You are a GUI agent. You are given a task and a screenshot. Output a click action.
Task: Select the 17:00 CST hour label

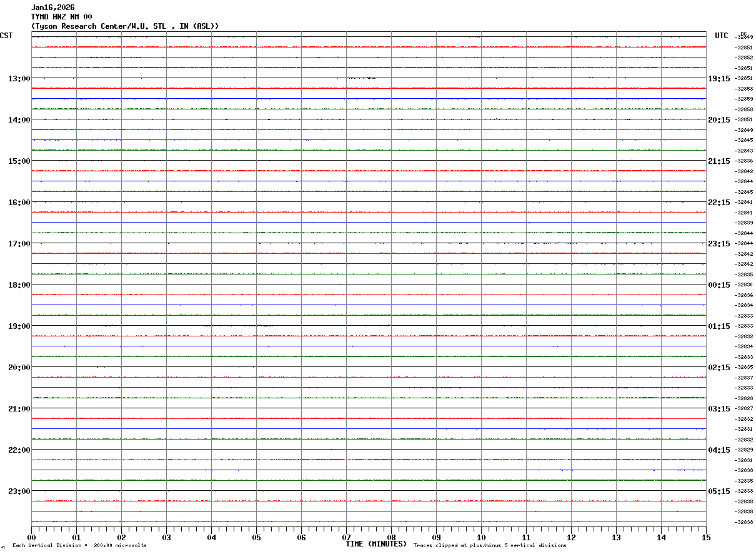(x=19, y=244)
